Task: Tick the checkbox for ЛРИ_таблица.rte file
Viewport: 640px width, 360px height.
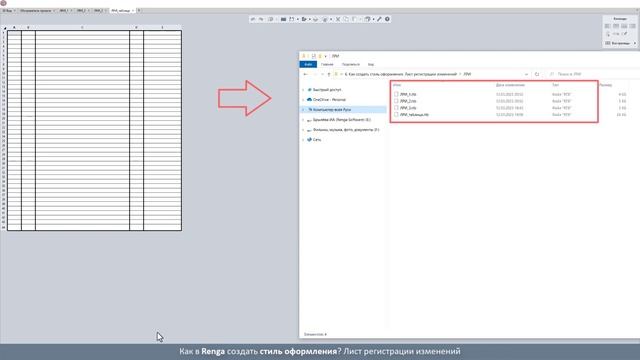Action: [x=396, y=115]
